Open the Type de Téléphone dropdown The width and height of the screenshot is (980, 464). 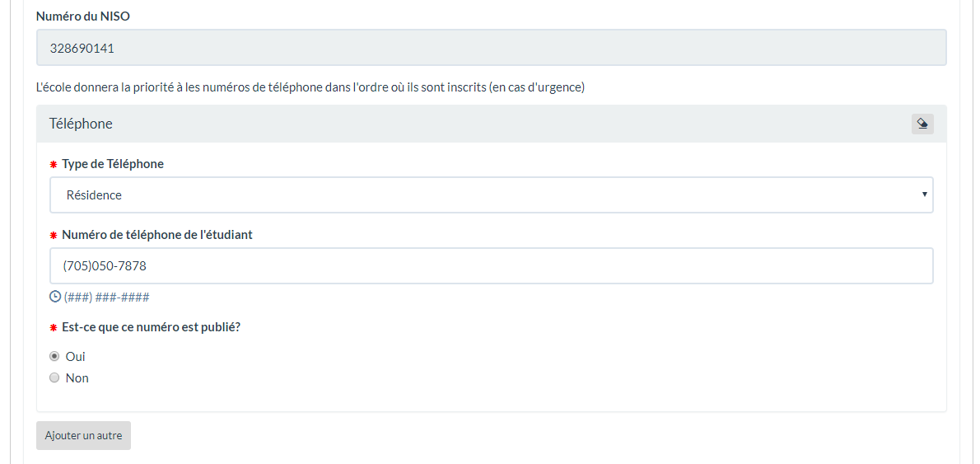click(x=491, y=195)
